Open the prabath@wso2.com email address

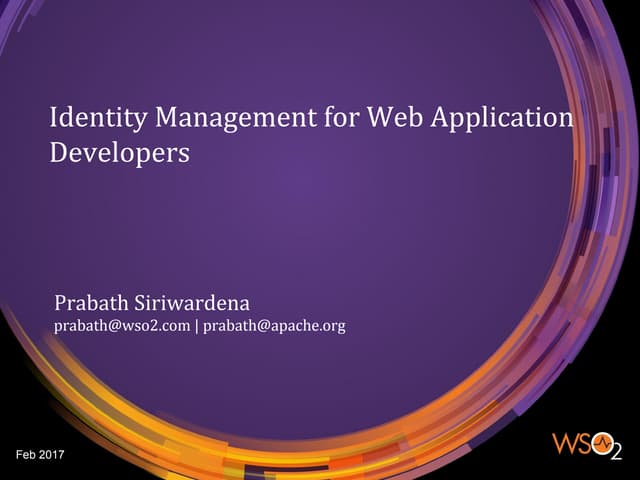[121, 326]
